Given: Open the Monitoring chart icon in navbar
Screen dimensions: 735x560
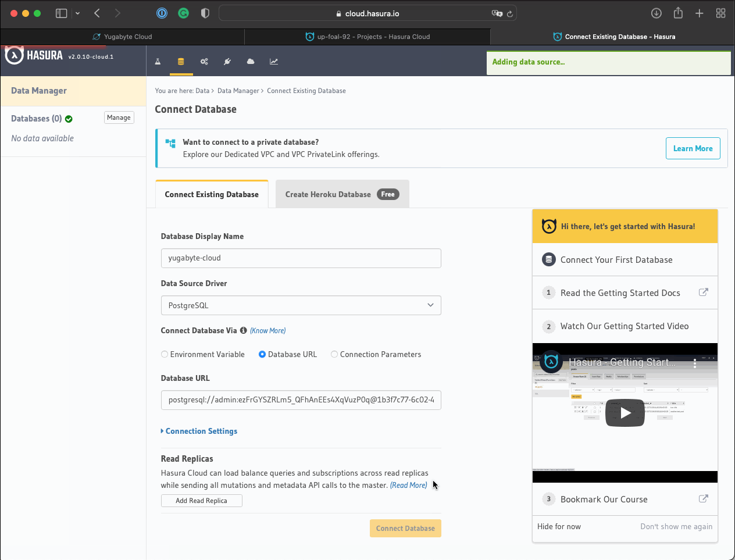Looking at the screenshot, I should pos(274,61).
